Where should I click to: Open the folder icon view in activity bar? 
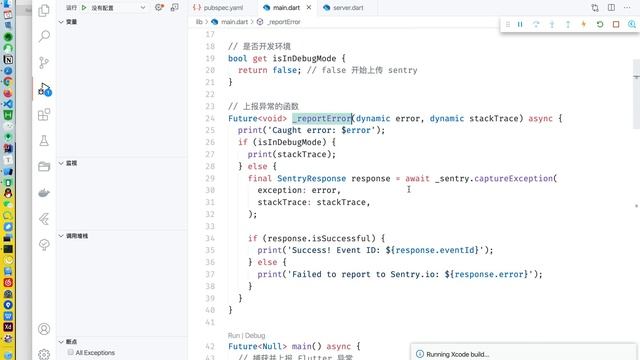coord(44,166)
